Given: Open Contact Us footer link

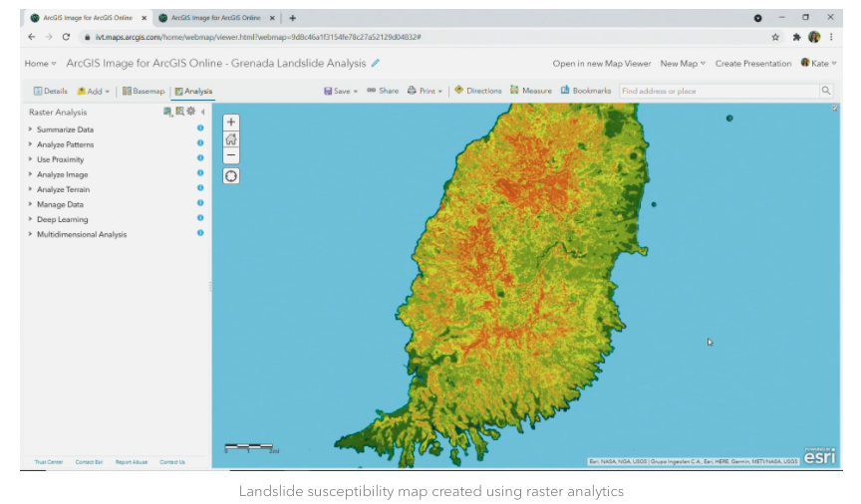Looking at the screenshot, I should 172,462.
